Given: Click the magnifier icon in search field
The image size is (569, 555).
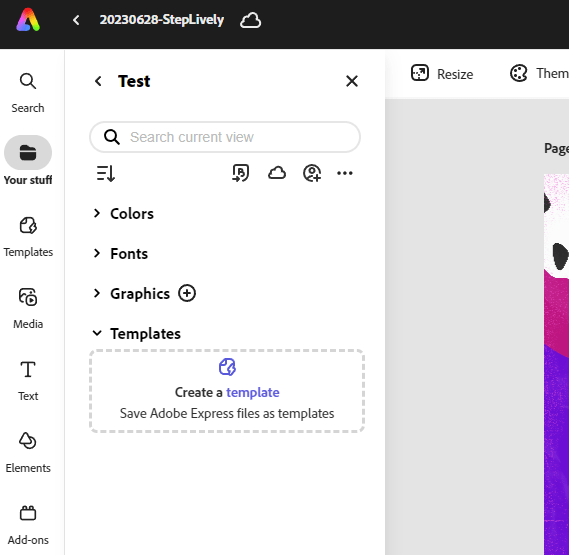Looking at the screenshot, I should 112,137.
